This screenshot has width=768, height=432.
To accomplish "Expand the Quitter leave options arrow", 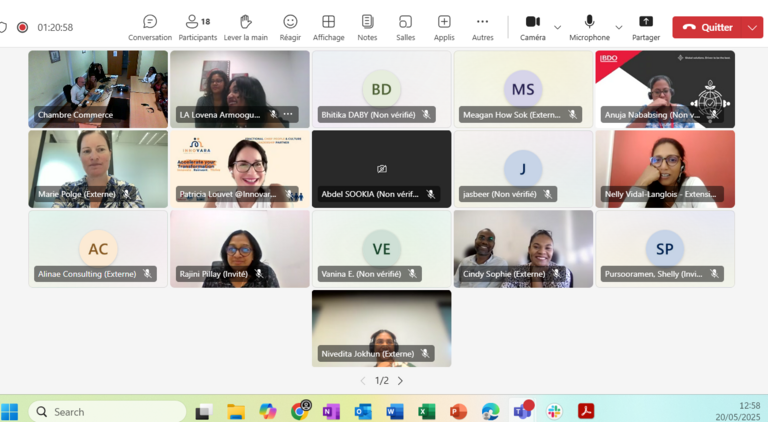I will pos(751,27).
